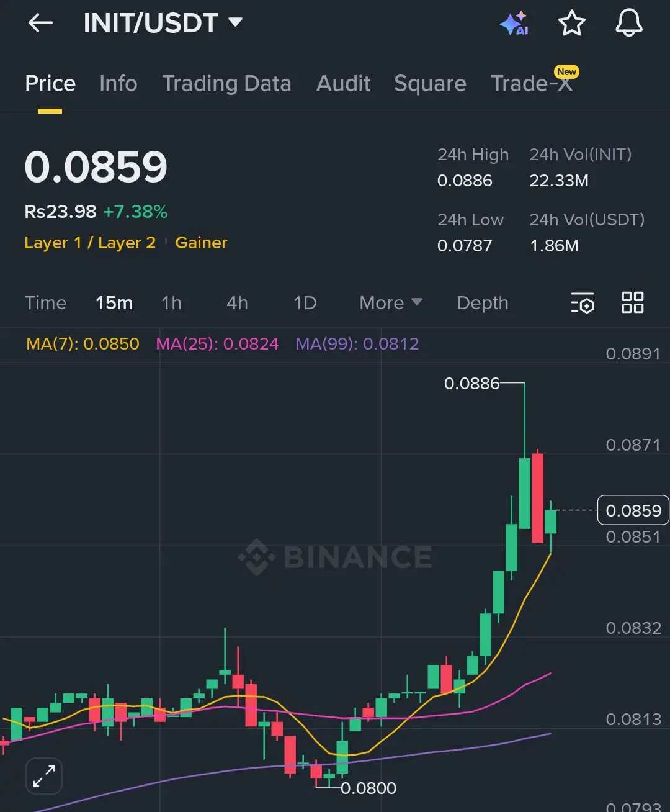
Task: Open the Square tab
Action: [430, 83]
